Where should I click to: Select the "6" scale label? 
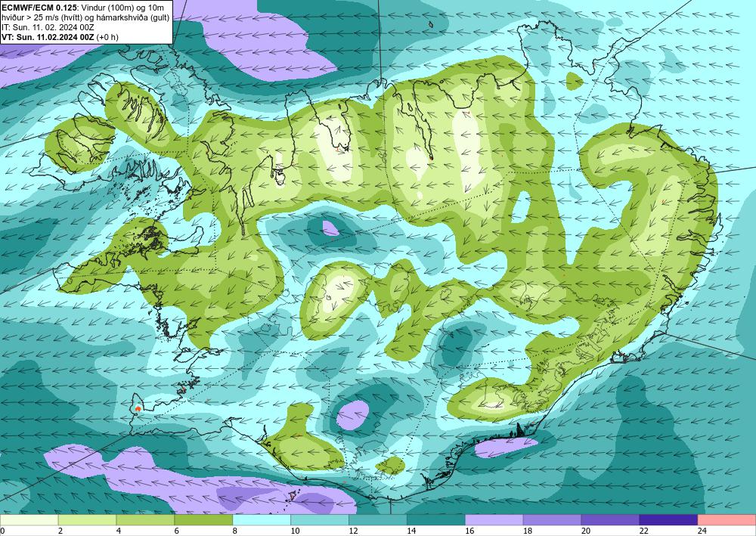(176, 531)
